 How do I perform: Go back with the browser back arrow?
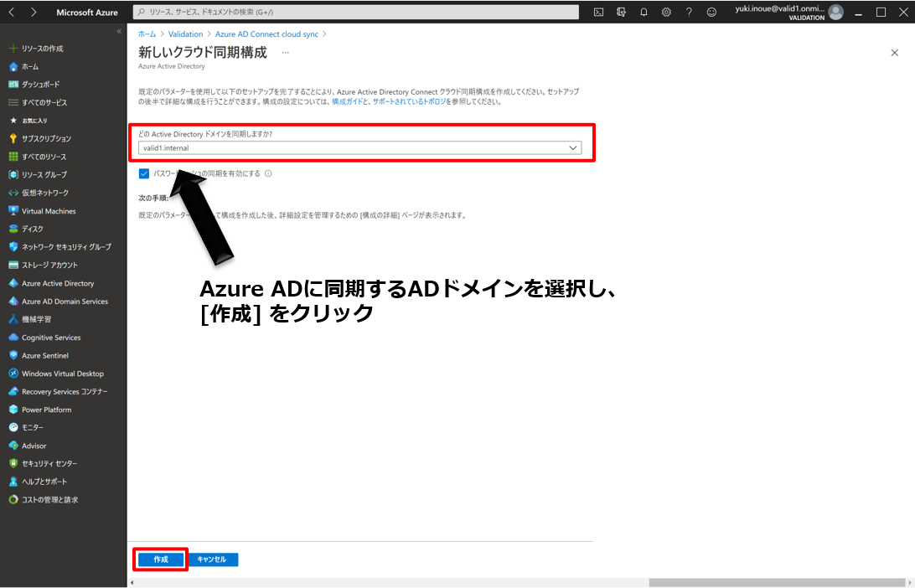tap(12, 13)
